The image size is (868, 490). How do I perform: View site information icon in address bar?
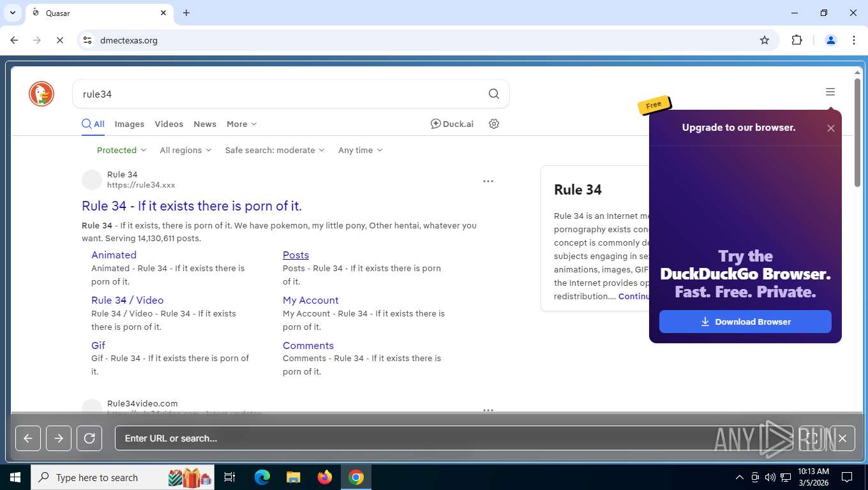[87, 40]
